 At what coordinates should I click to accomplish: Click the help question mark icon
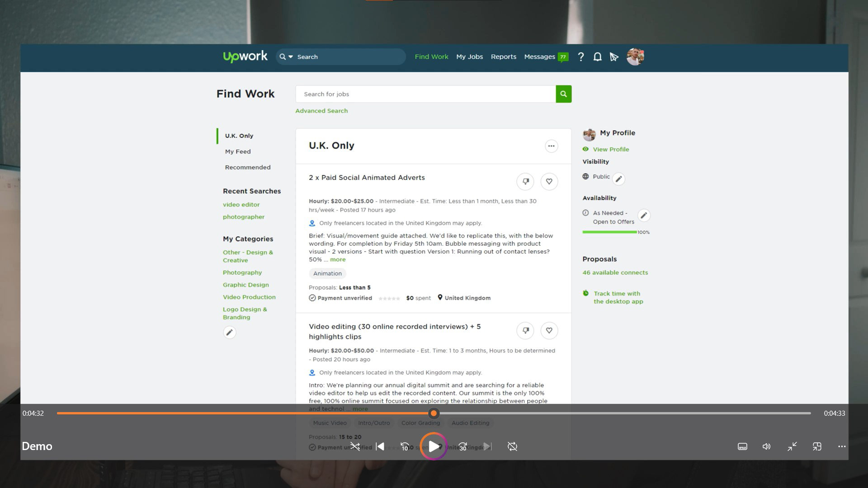tap(581, 56)
